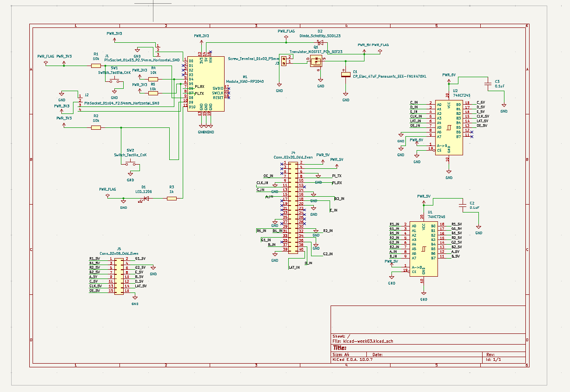
Task: Select the C1 polarized capacitor symbol
Action: pyautogui.click(x=345, y=74)
